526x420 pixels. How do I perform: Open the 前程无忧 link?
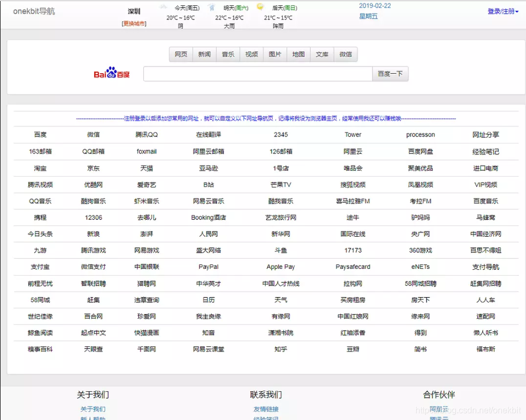point(40,283)
